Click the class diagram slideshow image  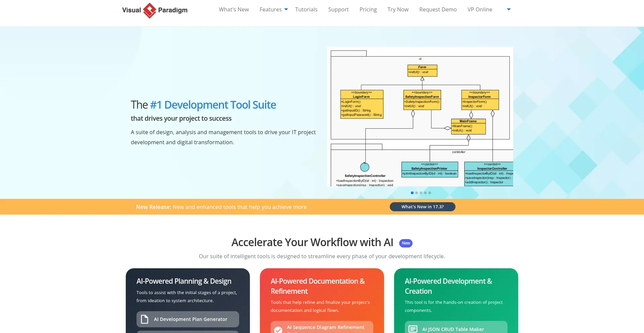[420, 116]
